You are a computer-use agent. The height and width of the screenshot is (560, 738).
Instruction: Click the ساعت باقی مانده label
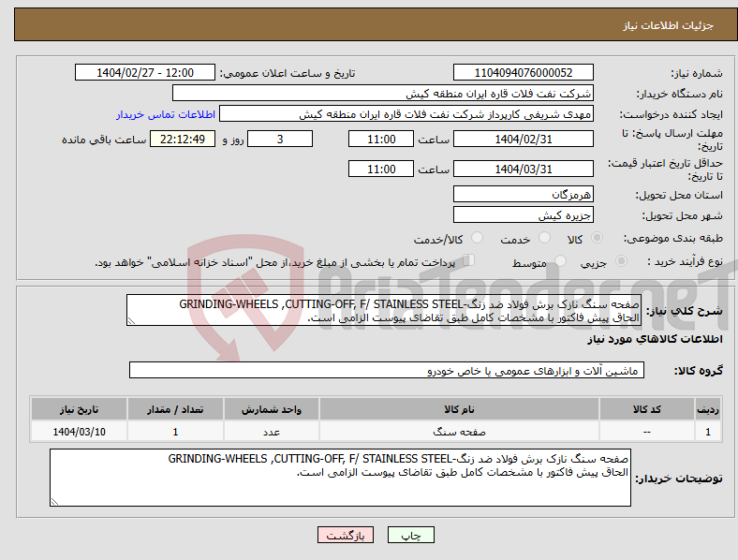point(104,140)
